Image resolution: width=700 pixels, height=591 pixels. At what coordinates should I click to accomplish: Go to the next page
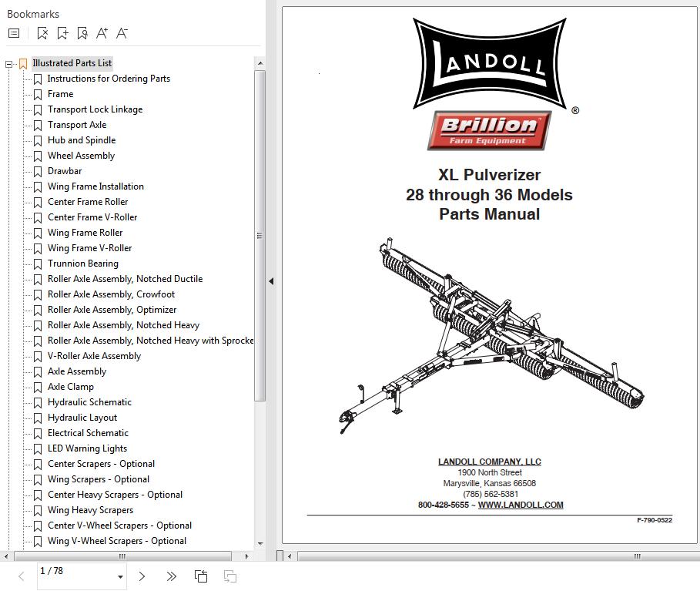(142, 576)
